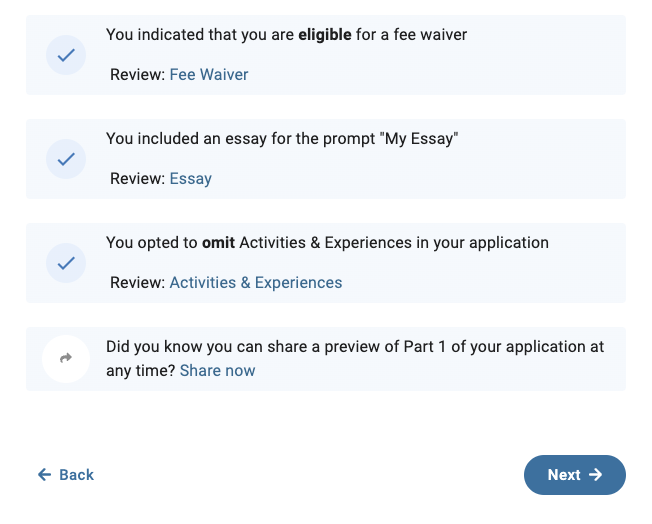652x524 pixels.
Task: Click the bold word "omit"
Action: [x=218, y=243]
